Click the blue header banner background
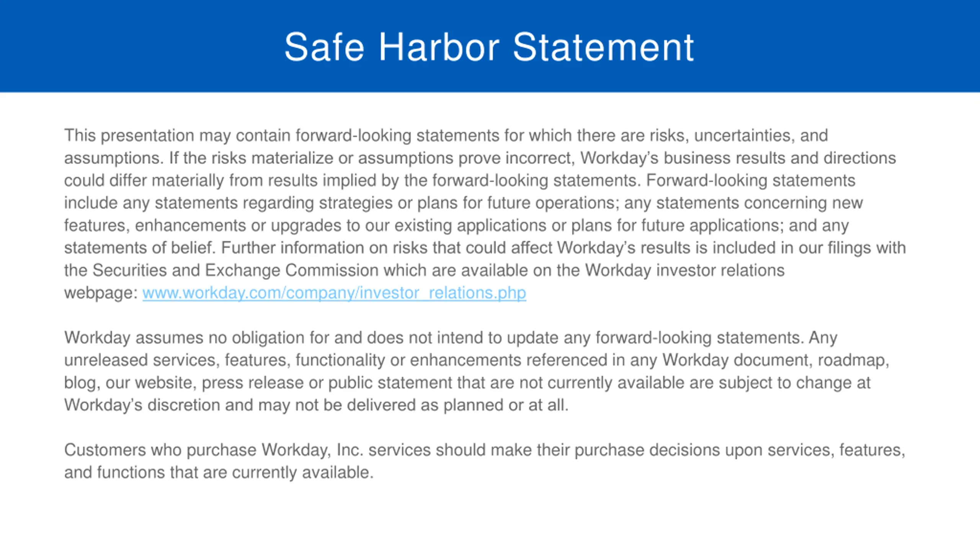This screenshot has height=551, width=980. [x=115, y=46]
